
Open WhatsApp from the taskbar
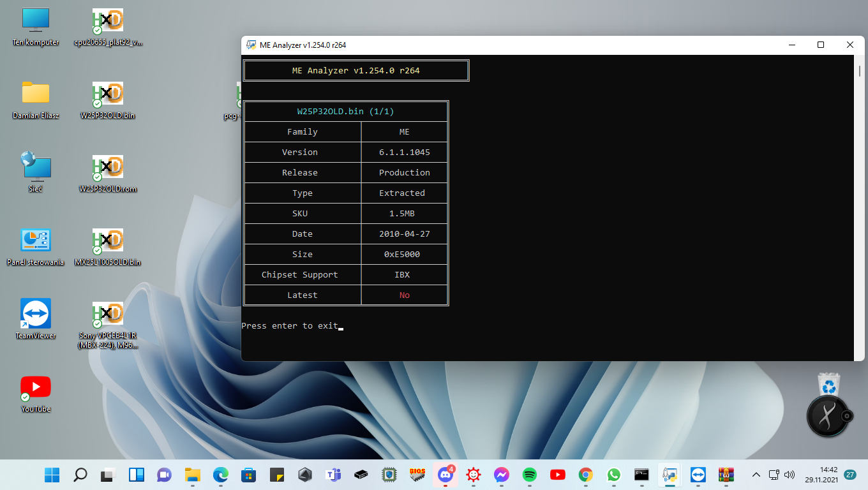coord(613,475)
